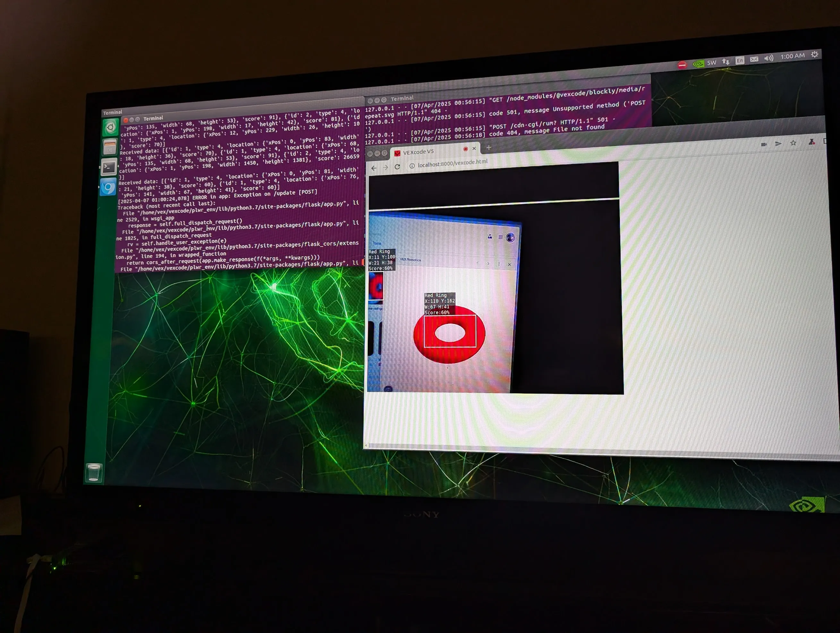Open the En keyboard layout menu

coord(740,60)
